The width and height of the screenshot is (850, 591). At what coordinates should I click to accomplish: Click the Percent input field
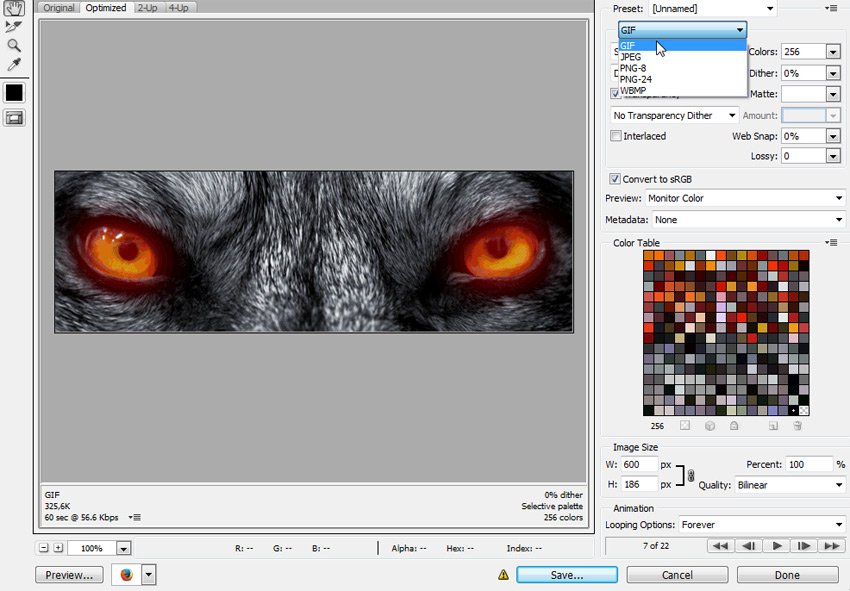tap(808, 465)
